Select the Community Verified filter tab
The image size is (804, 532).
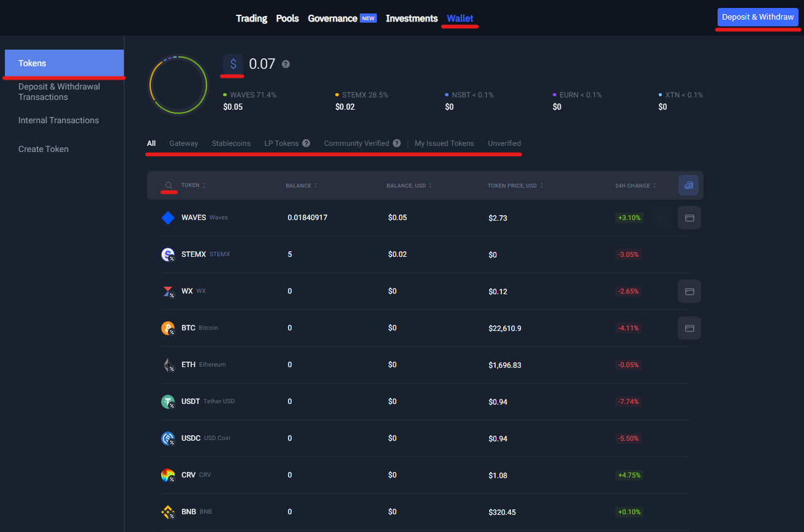pos(357,143)
